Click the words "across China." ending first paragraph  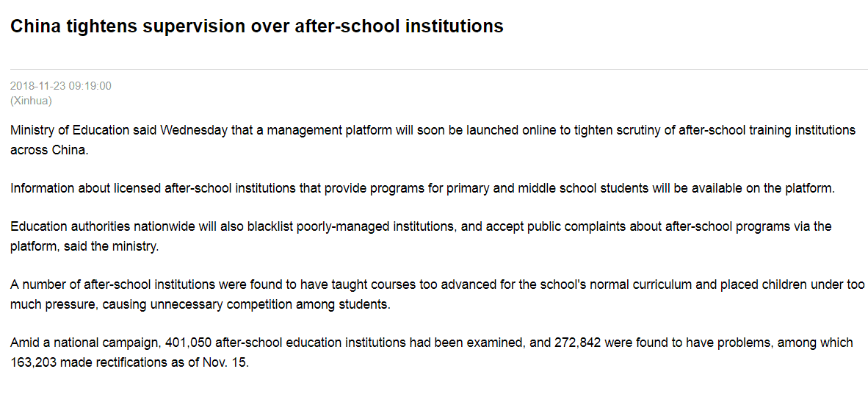[x=49, y=150]
